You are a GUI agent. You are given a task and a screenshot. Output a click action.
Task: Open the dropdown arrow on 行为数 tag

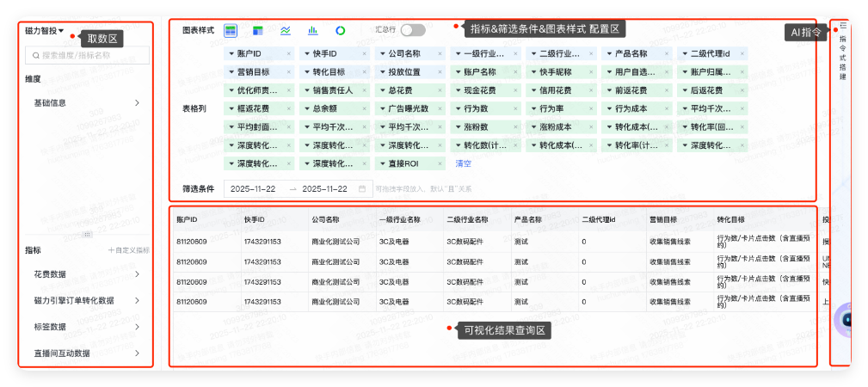tap(458, 108)
